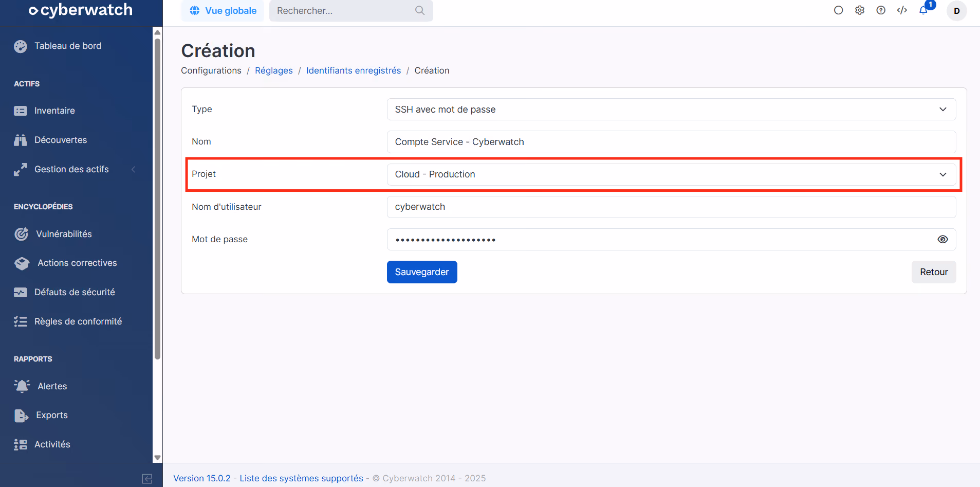The height and width of the screenshot is (487, 980).
Task: Open the Version 15.0.2 link
Action: (x=202, y=478)
